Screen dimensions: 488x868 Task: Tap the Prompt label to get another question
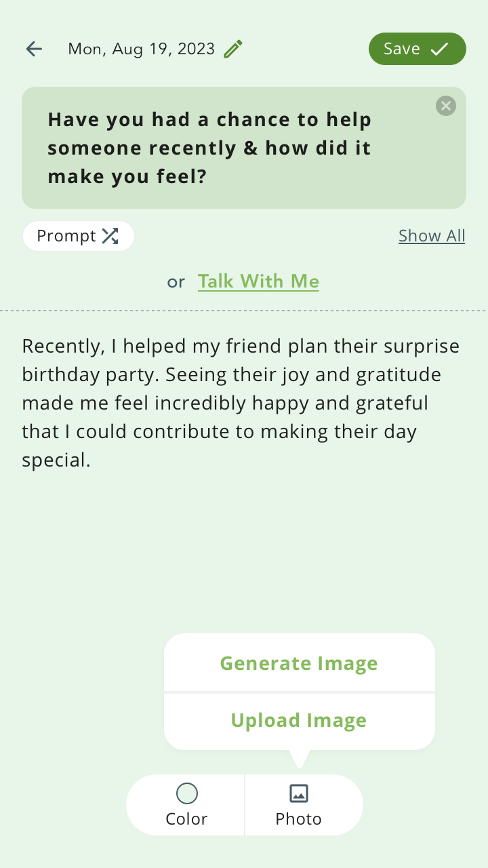(66, 236)
